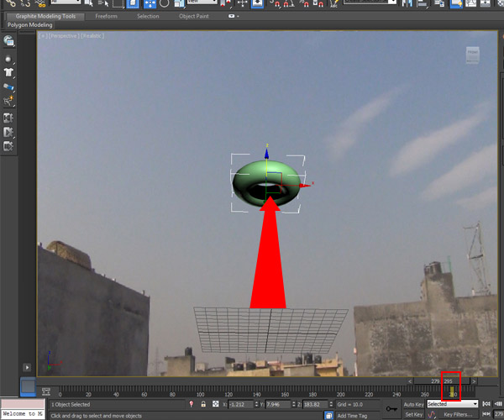
Task: Click the blue constraint icon in left toolbar
Action: (8, 87)
